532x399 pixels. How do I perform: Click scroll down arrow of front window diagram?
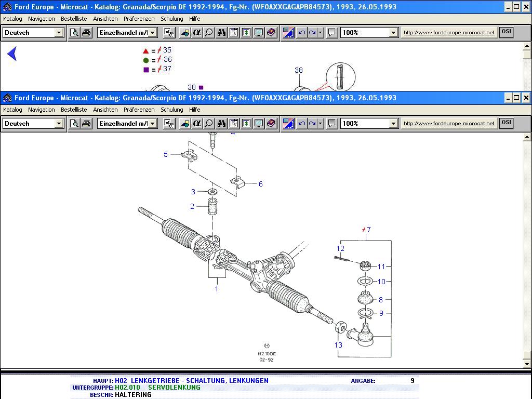(x=527, y=364)
